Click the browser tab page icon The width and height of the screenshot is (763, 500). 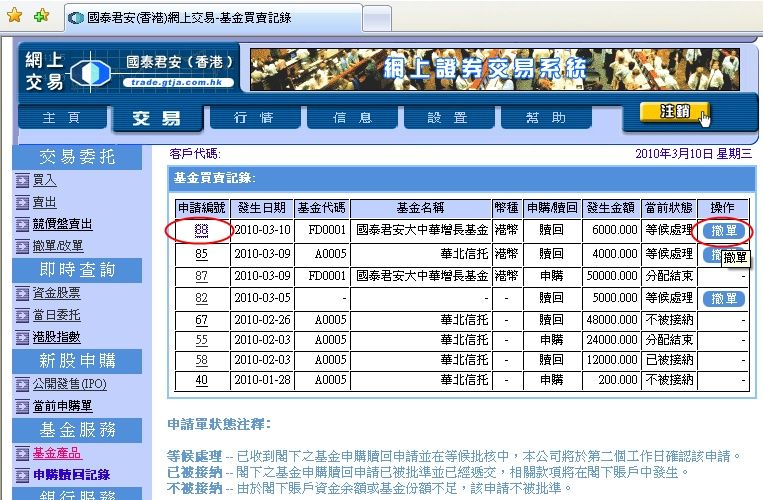(76, 18)
